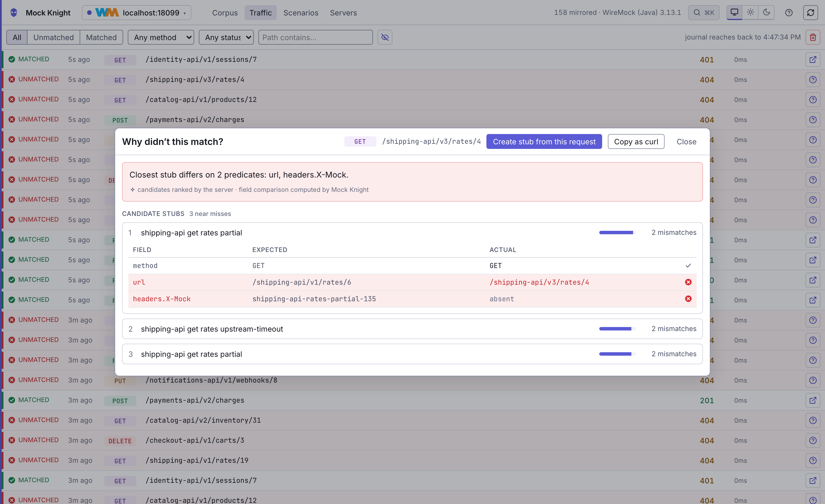
Task: Click the DELETE badge on /checkout-api/v1/carts/3 row
Action: click(x=120, y=441)
